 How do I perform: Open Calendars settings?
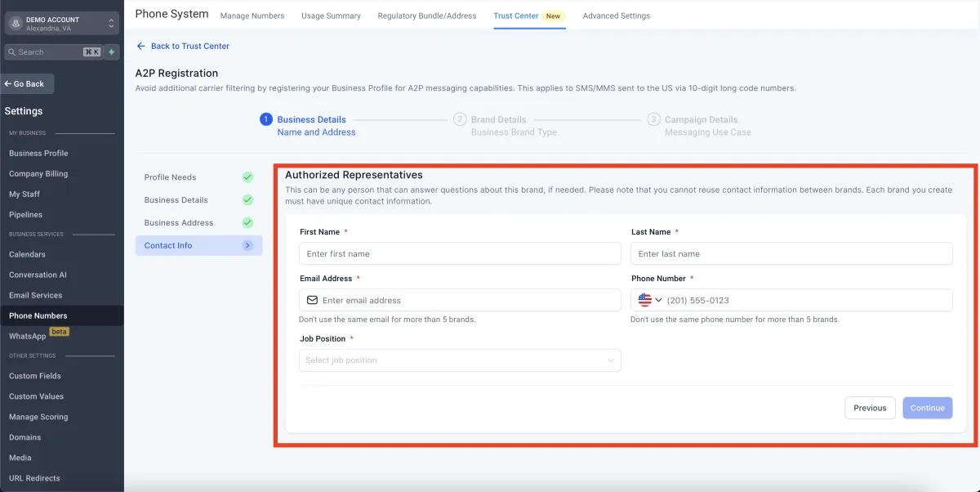(x=27, y=254)
